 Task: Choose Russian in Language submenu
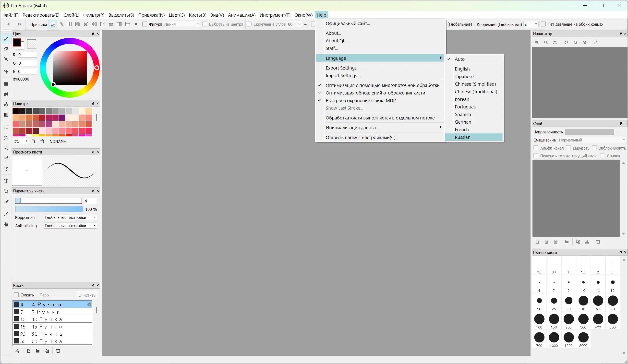(462, 137)
